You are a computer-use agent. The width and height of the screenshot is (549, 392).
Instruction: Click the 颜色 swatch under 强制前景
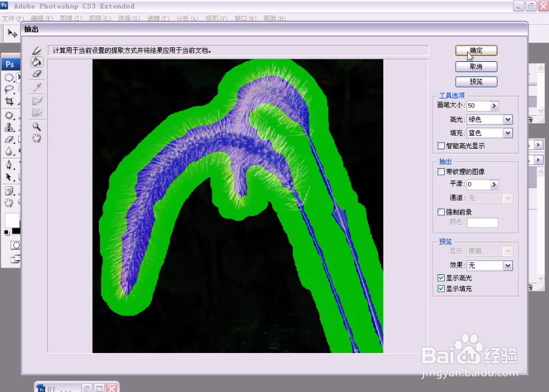(x=482, y=223)
